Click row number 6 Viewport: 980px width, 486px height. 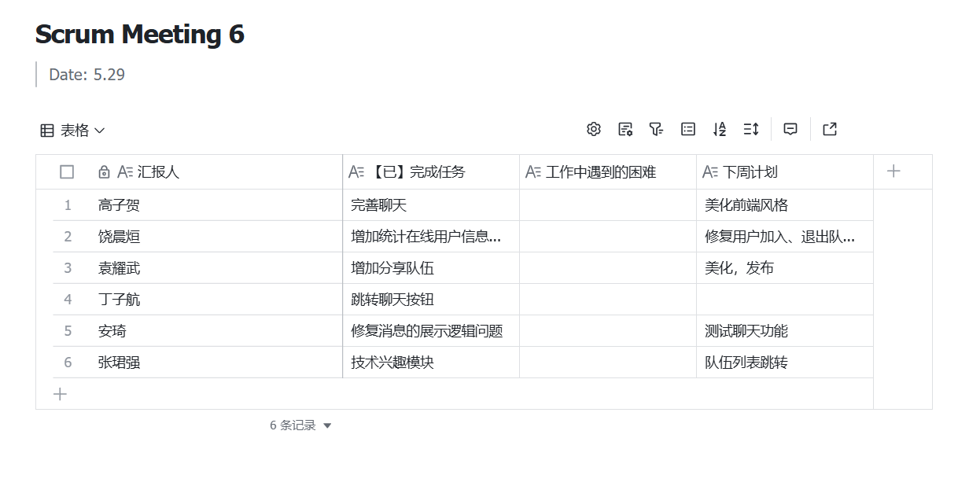68,363
